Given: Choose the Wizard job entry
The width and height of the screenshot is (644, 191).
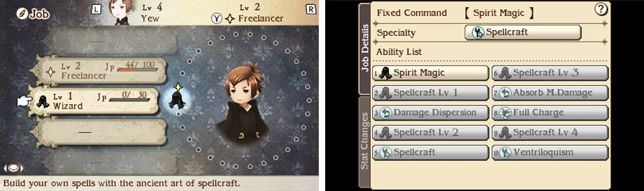Looking at the screenshot, I should (95, 101).
